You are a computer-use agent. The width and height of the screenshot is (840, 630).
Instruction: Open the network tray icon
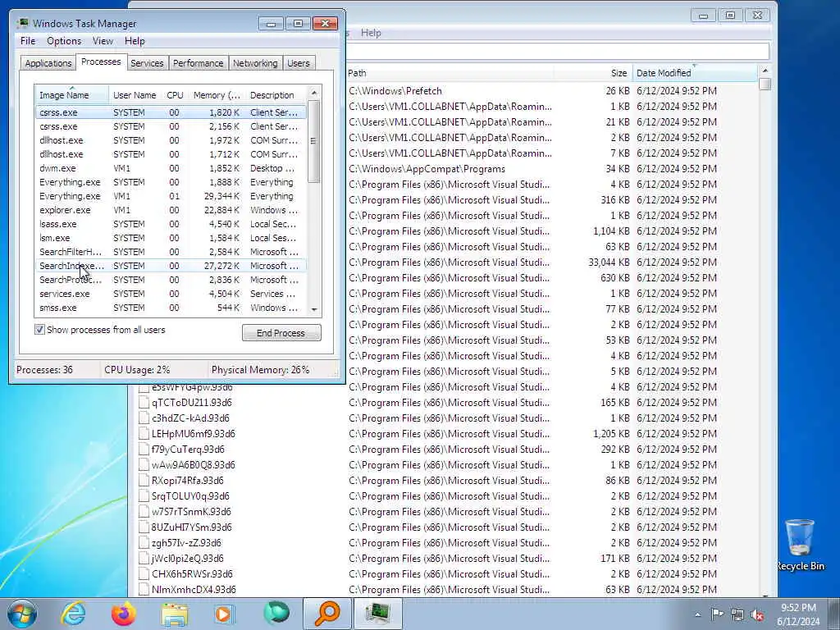click(737, 614)
